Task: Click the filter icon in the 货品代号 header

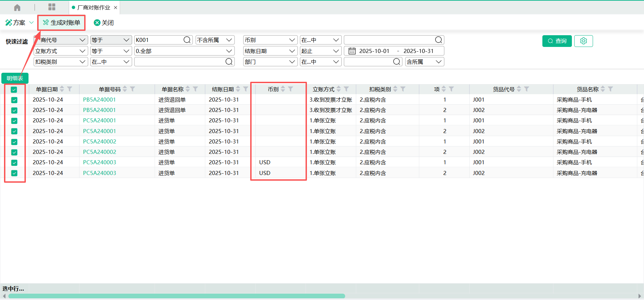Action: tap(527, 89)
